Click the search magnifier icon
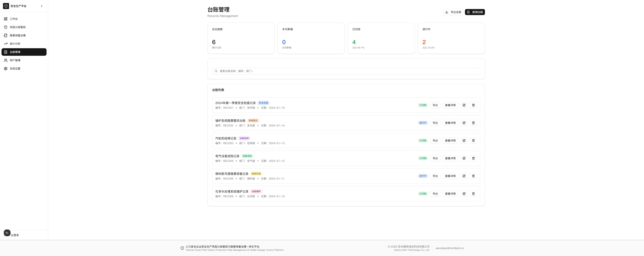 point(216,71)
